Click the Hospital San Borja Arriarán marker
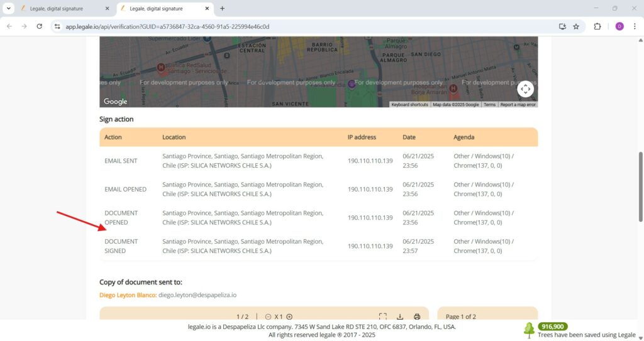Image resolution: width=644 pixels, height=341 pixels. coord(453,88)
